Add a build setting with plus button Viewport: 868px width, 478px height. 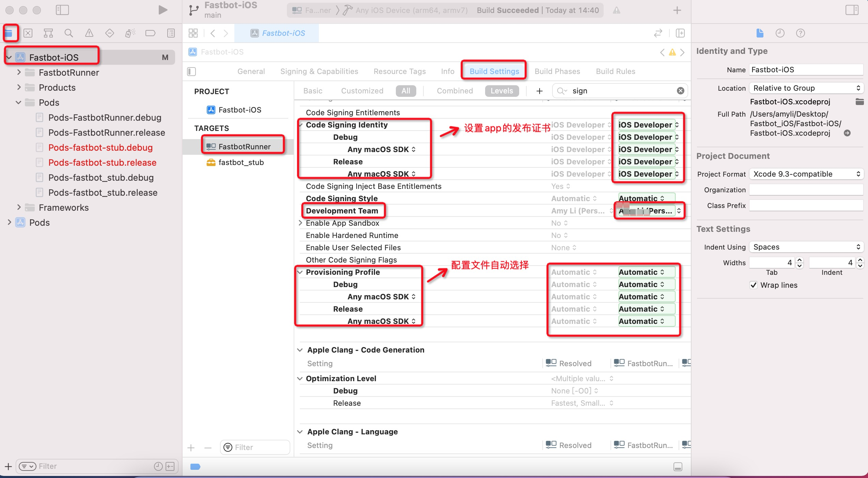540,91
